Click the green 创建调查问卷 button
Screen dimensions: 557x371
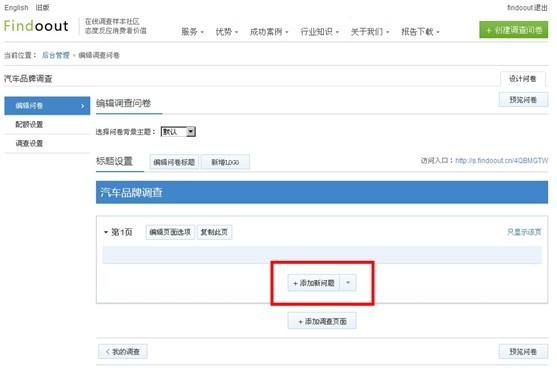point(514,30)
